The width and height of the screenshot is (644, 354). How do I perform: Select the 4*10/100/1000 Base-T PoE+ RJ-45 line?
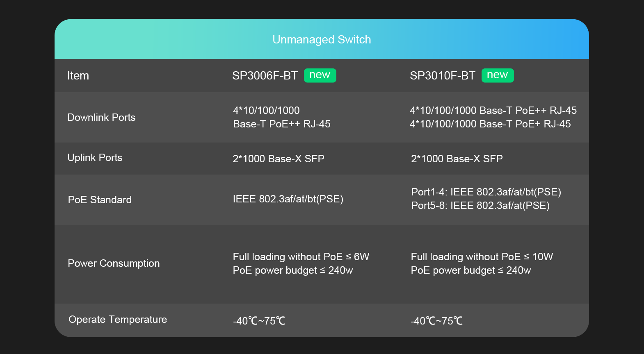coord(490,124)
